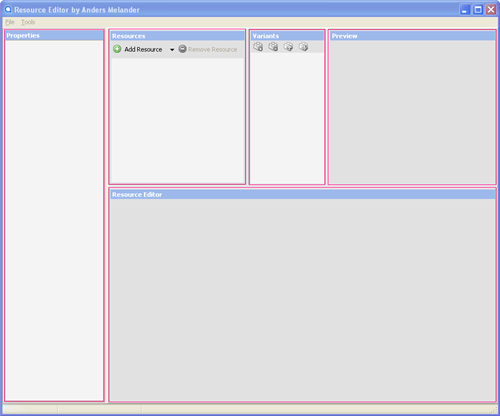Click the Preview panel header
This screenshot has height=416, width=500.
pyautogui.click(x=412, y=36)
